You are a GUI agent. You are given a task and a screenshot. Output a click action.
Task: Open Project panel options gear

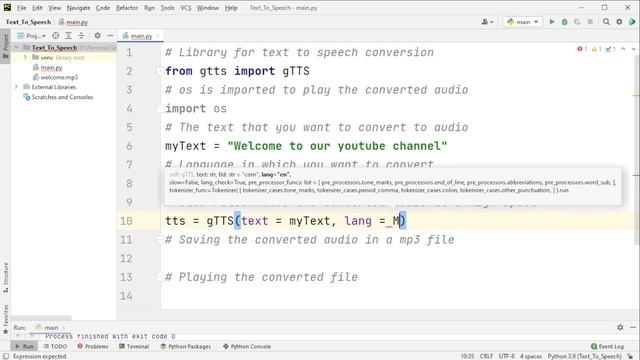[x=97, y=36]
